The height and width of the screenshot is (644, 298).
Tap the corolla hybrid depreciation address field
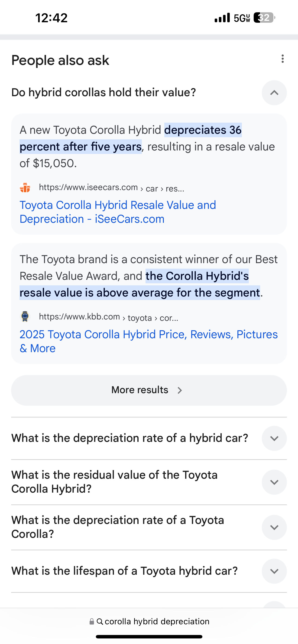(157, 622)
